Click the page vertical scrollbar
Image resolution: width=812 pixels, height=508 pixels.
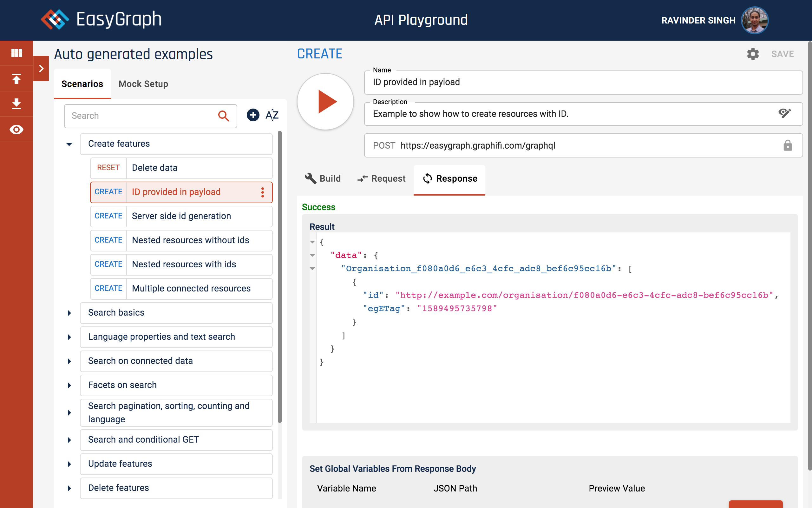click(x=809, y=255)
